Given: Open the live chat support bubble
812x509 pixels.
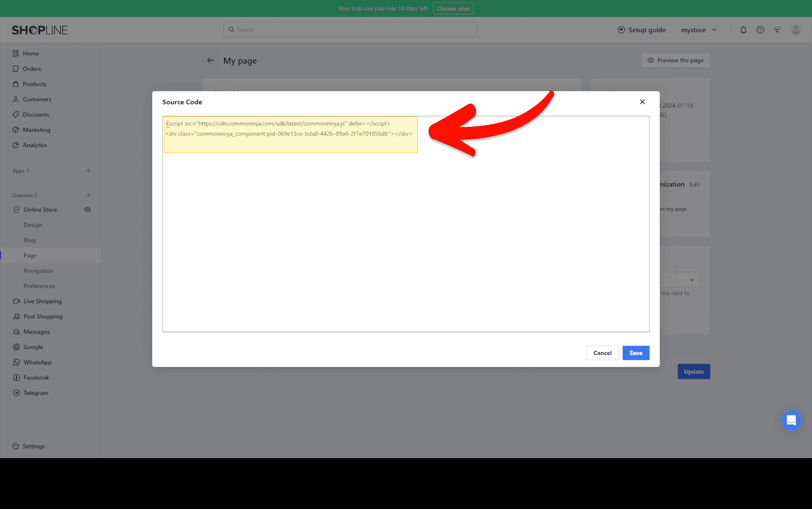Looking at the screenshot, I should tap(791, 420).
